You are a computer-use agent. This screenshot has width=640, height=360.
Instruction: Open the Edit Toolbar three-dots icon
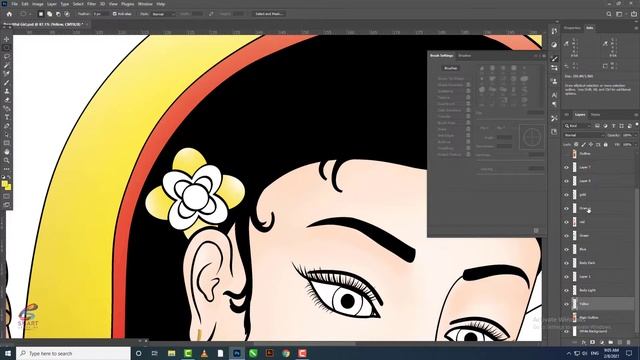pyautogui.click(x=7, y=169)
